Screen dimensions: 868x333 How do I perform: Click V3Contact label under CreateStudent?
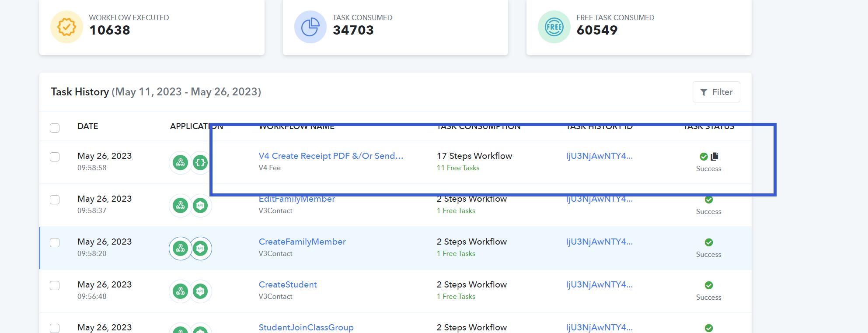tap(275, 296)
